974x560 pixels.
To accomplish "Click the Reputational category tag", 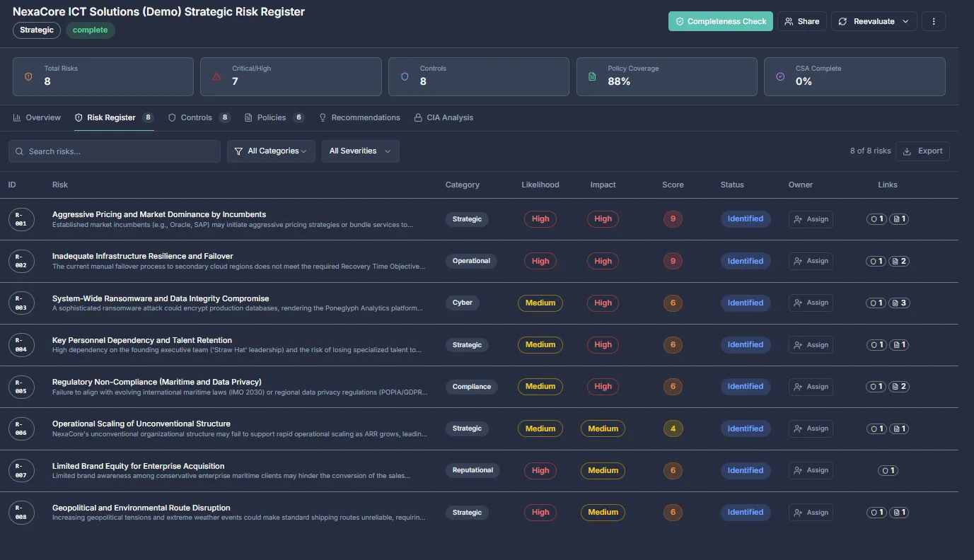I will (472, 470).
